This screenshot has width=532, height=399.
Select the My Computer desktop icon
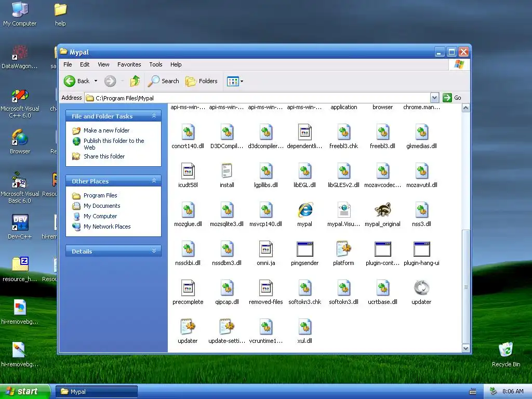click(20, 14)
